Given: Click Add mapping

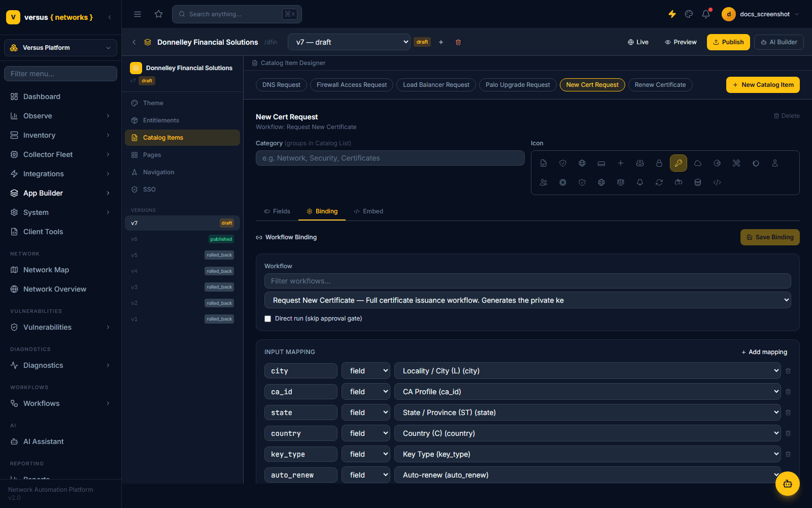Looking at the screenshot, I should coord(764,352).
